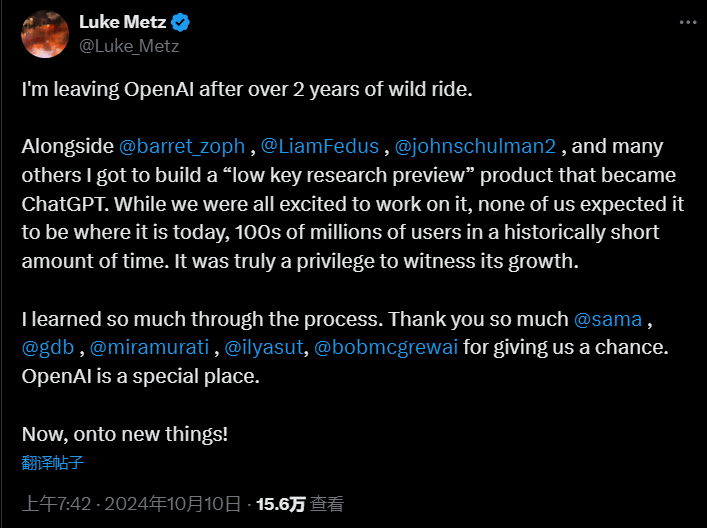This screenshot has width=707, height=528.
Task: Open the @sama mention
Action: pos(608,319)
